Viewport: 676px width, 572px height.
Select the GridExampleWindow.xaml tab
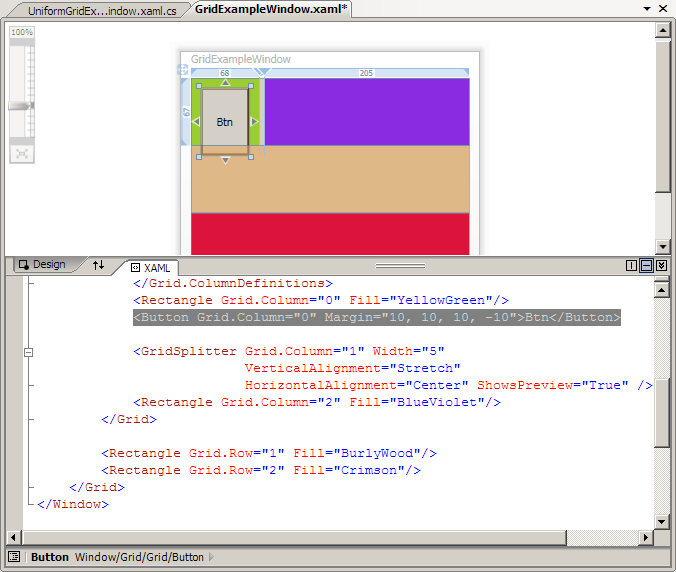pos(271,9)
